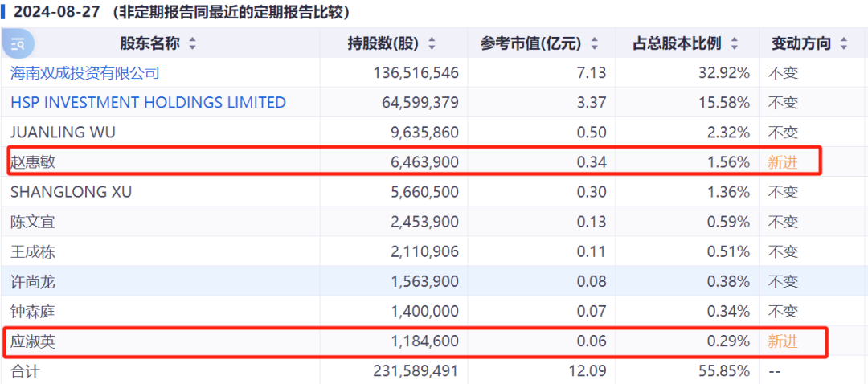Select shareholder name 赵惠敏
Screen dimensions: 868x384
33,162
